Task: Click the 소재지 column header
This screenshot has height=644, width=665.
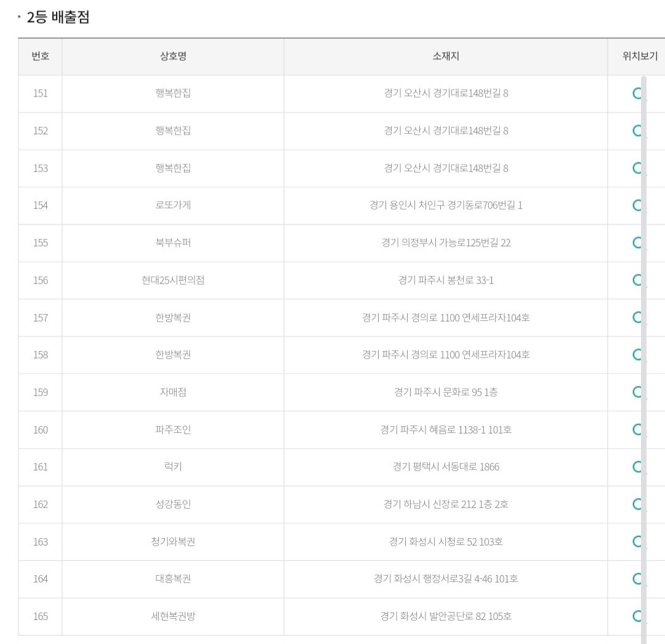Action: click(446, 57)
